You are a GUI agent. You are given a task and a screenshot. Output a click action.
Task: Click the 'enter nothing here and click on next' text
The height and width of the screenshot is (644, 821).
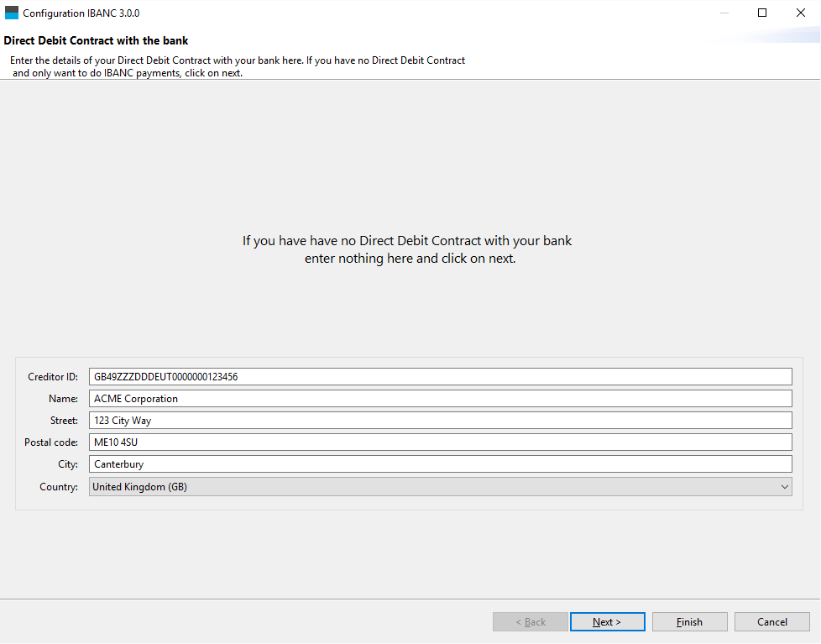pyautogui.click(x=410, y=258)
